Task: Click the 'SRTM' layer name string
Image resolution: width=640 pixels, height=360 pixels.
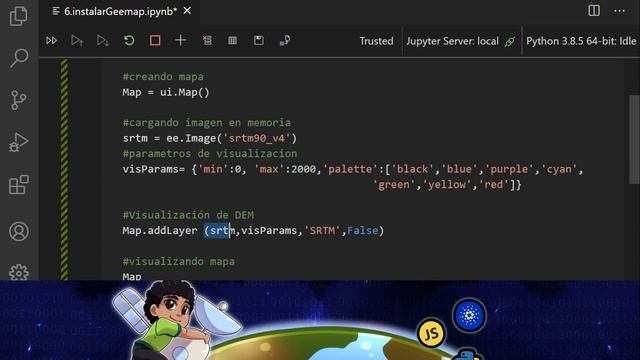Action: pos(322,231)
